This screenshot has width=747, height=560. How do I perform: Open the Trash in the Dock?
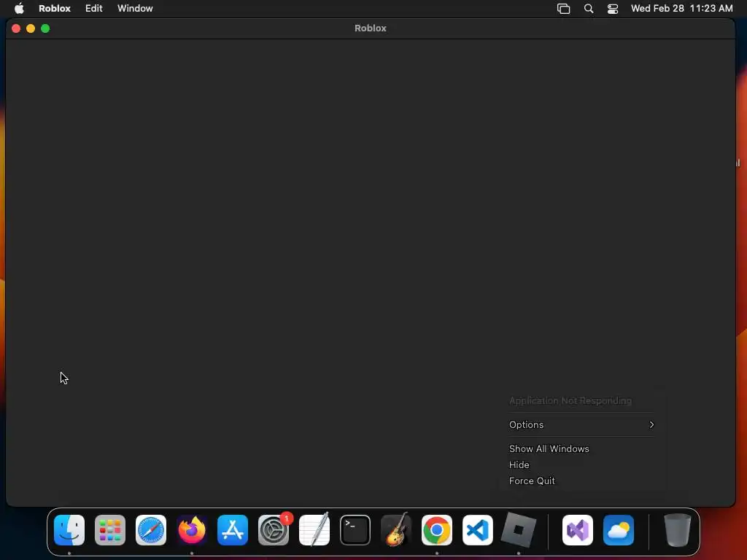677,530
